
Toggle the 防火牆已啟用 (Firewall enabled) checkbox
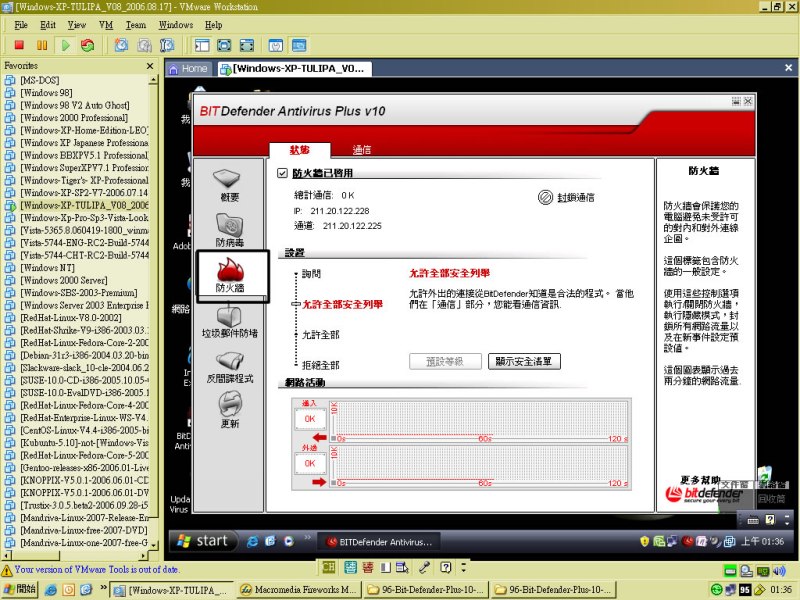coord(282,173)
